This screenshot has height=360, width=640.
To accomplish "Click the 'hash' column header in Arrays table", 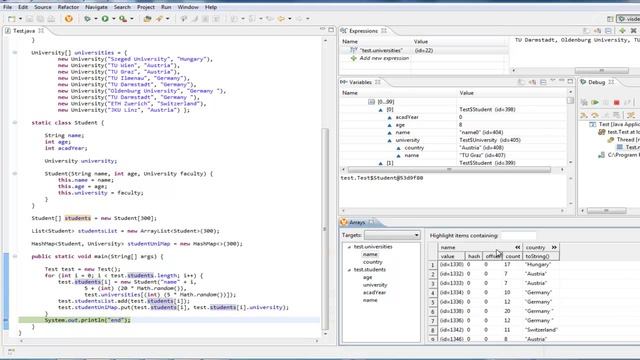I will pos(474,256).
